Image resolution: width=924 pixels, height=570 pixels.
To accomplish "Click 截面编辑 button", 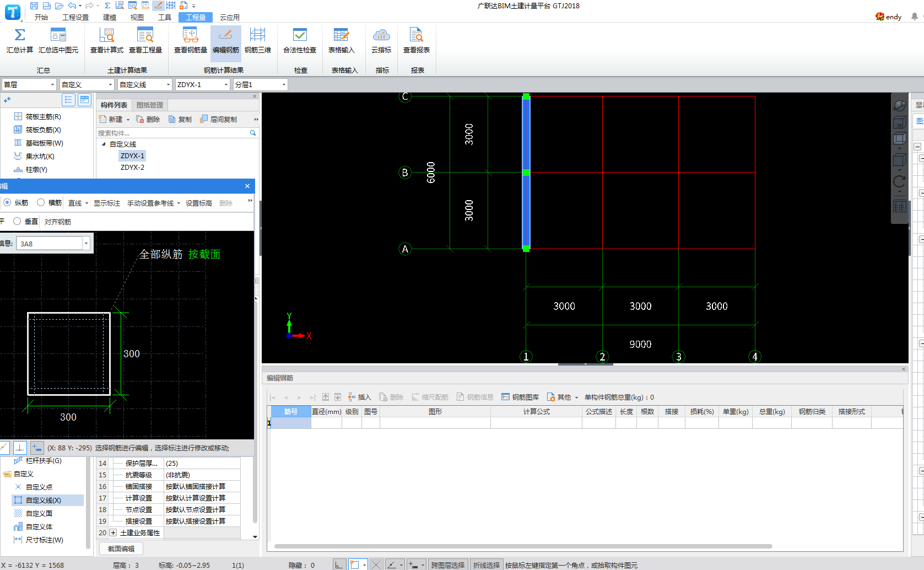I will coord(121,549).
